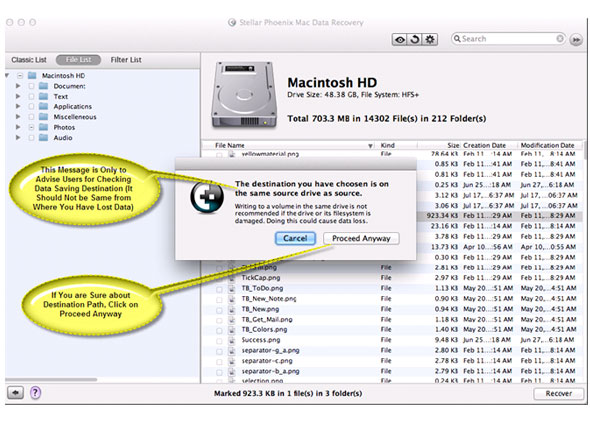Open the gear settings toolbar icon
The height and width of the screenshot is (421, 590).
[430, 39]
